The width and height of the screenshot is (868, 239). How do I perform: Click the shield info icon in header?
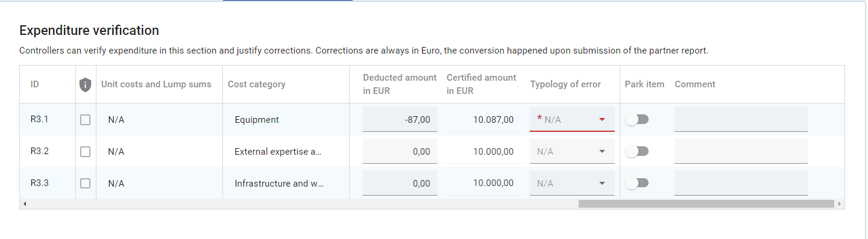coord(86,85)
